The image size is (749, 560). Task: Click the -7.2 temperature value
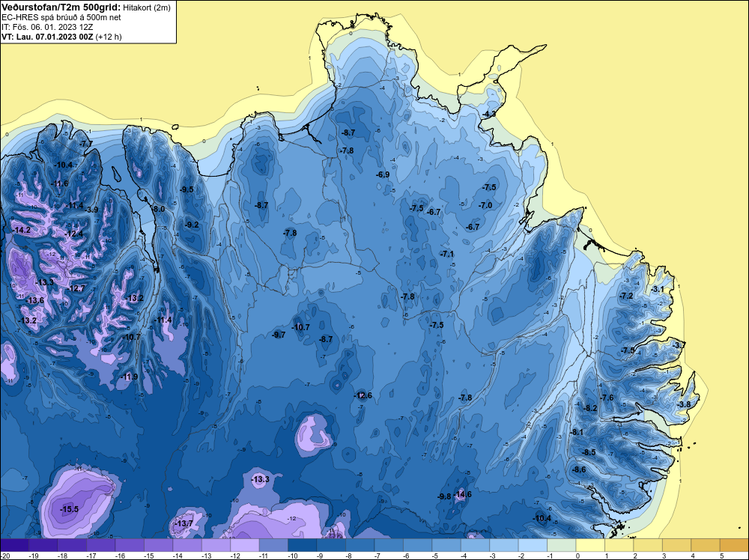[x=626, y=296]
